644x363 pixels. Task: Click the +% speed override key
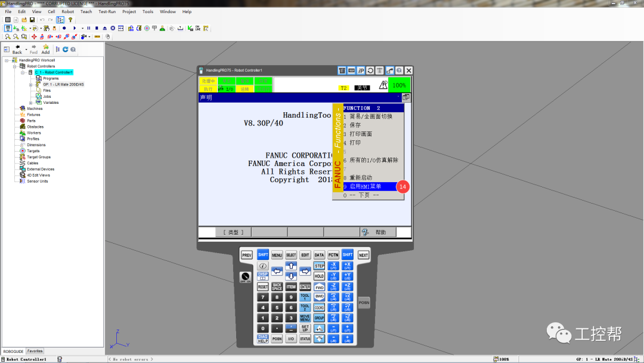pos(319,328)
